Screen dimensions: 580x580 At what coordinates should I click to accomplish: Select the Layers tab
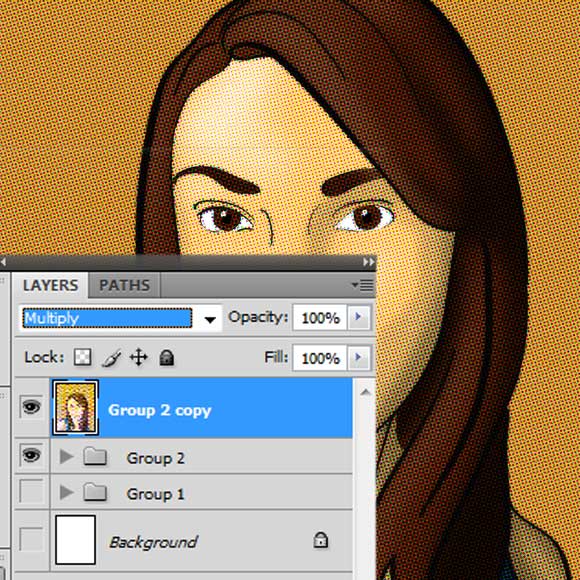[50, 285]
